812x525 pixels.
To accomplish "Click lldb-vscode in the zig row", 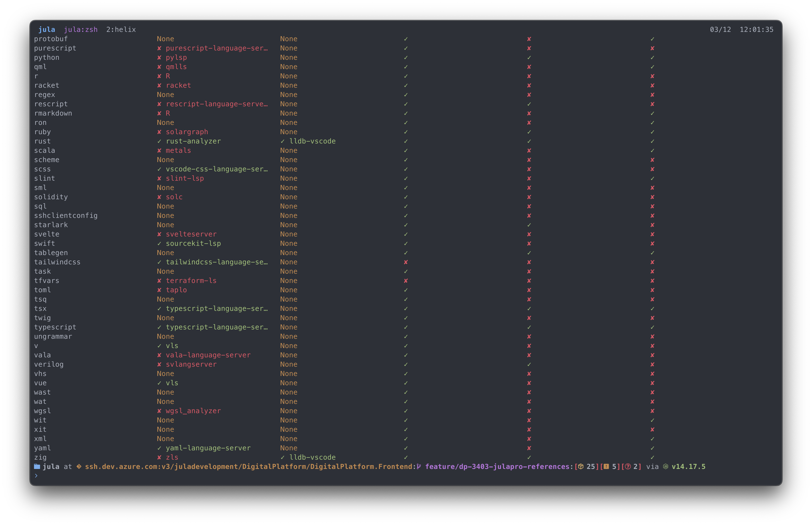I will tap(312, 457).
